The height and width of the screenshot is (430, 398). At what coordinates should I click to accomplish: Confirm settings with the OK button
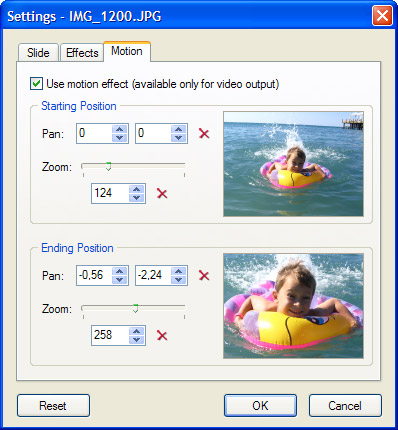coord(260,406)
